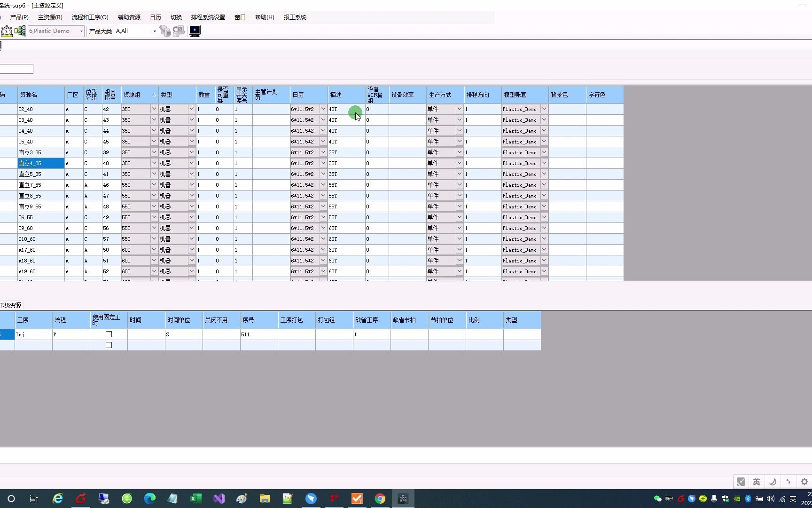
Task: Click the search input field above grid
Action: (x=16, y=69)
